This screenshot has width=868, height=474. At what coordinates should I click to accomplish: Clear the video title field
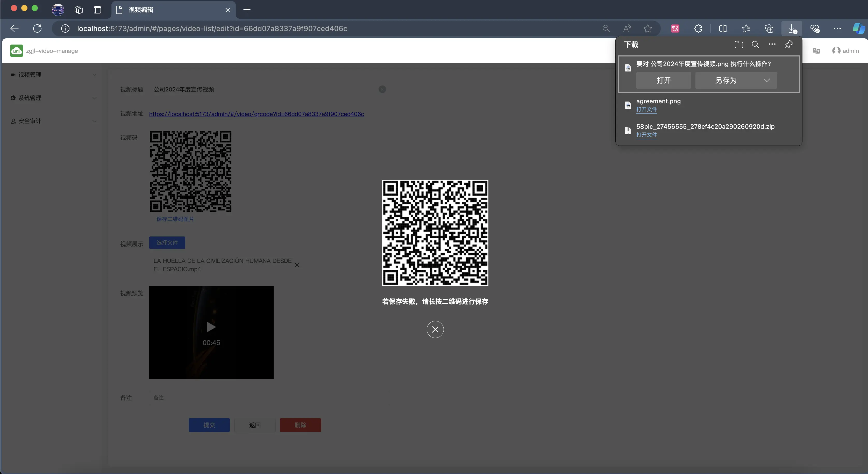pyautogui.click(x=382, y=89)
